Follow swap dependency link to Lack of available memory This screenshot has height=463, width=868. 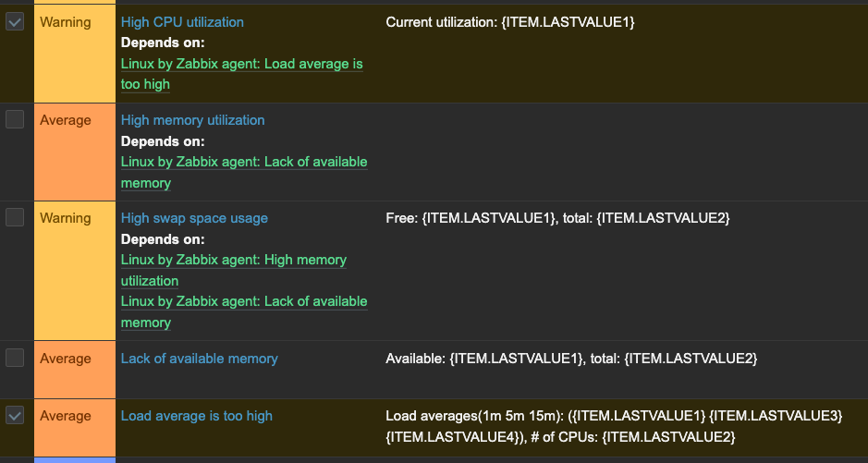coord(244,311)
